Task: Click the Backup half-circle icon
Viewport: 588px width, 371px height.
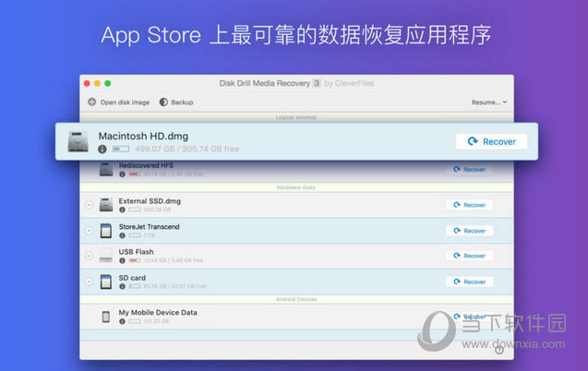Action: [163, 102]
